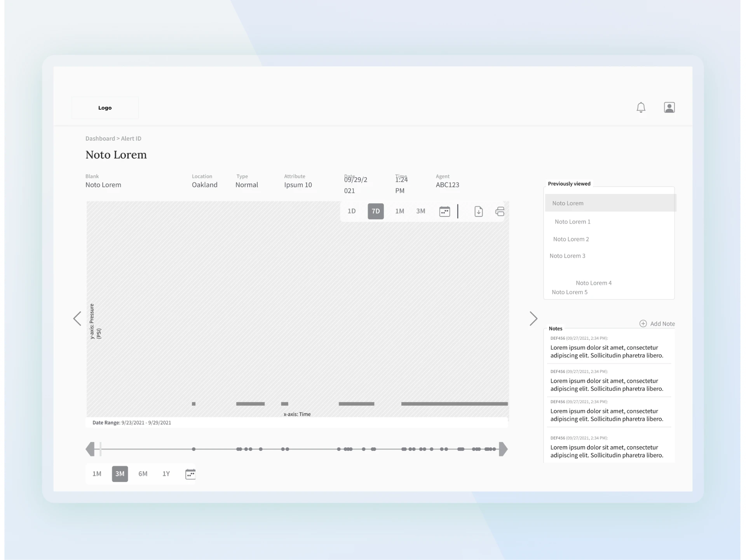Download chart data file icon

(479, 211)
